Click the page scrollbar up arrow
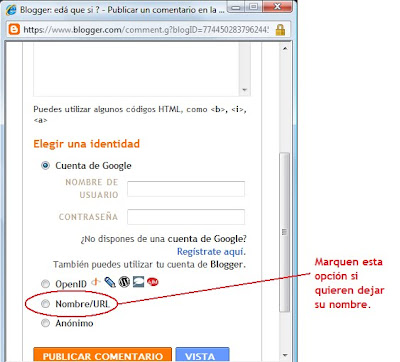The image size is (400, 362). 285,49
